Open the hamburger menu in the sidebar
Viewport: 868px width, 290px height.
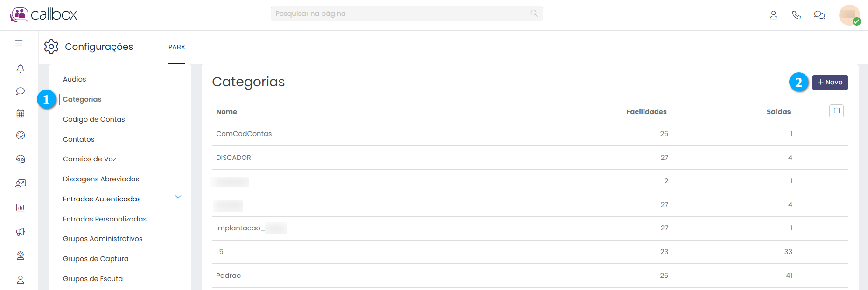pyautogui.click(x=19, y=43)
